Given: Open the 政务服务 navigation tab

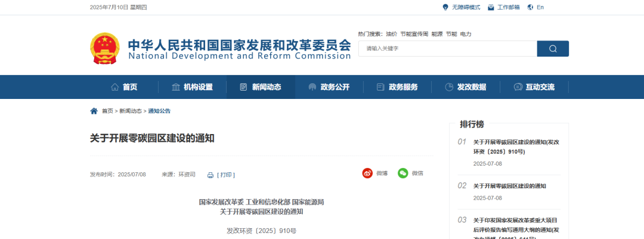Looking at the screenshot, I should click(x=398, y=87).
